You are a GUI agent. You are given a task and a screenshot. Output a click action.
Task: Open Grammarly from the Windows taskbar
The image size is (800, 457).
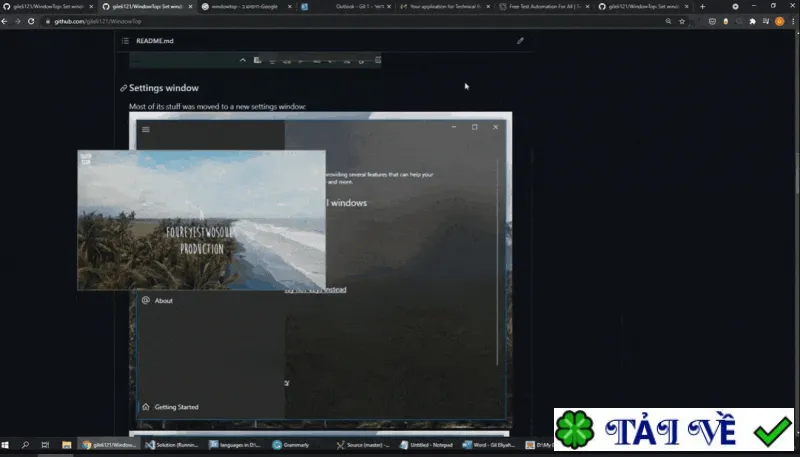coord(291,445)
